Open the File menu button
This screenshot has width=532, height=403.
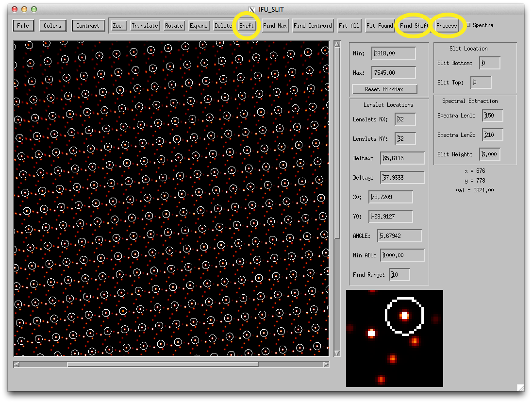point(23,26)
